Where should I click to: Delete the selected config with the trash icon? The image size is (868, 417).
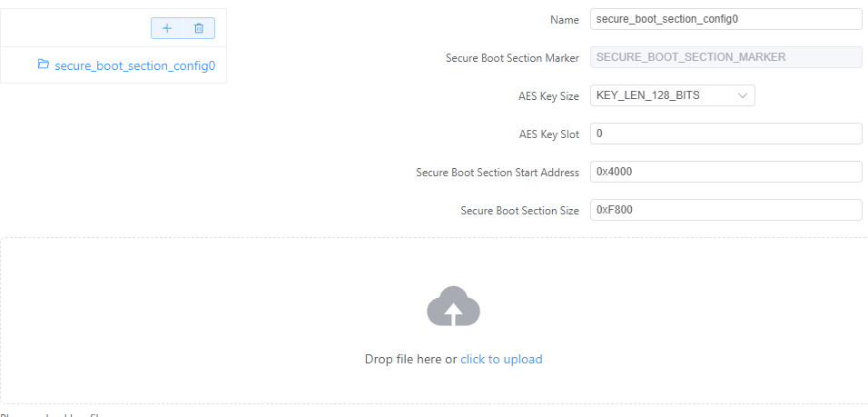199,28
